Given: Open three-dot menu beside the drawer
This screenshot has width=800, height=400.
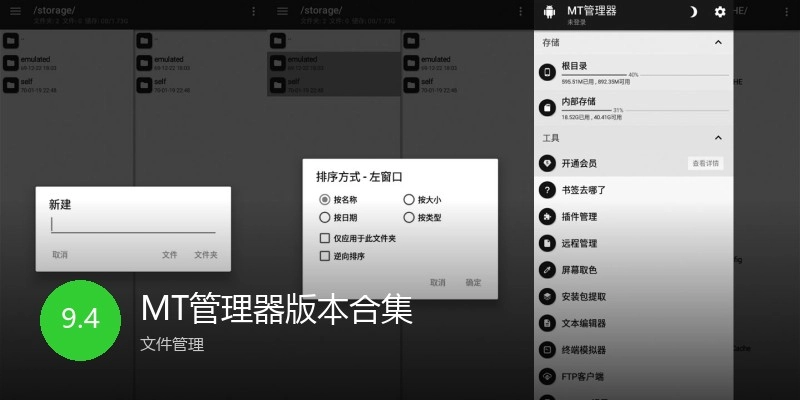Looking at the screenshot, I should tap(786, 11).
